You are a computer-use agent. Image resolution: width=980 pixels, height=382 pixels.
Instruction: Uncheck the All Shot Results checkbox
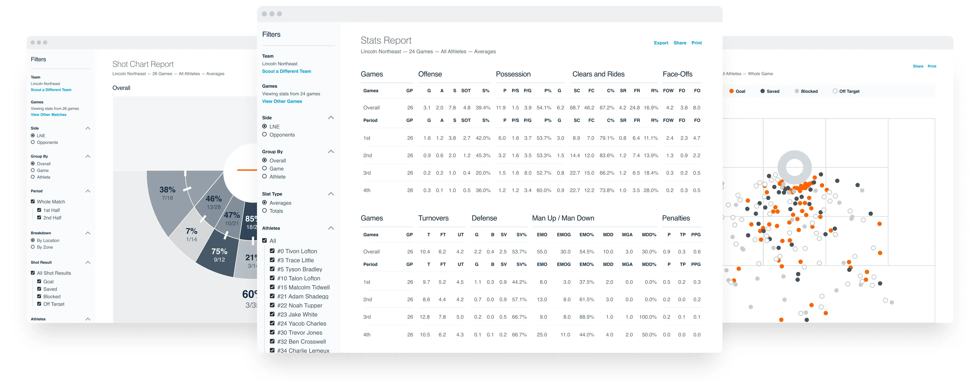[x=32, y=272]
